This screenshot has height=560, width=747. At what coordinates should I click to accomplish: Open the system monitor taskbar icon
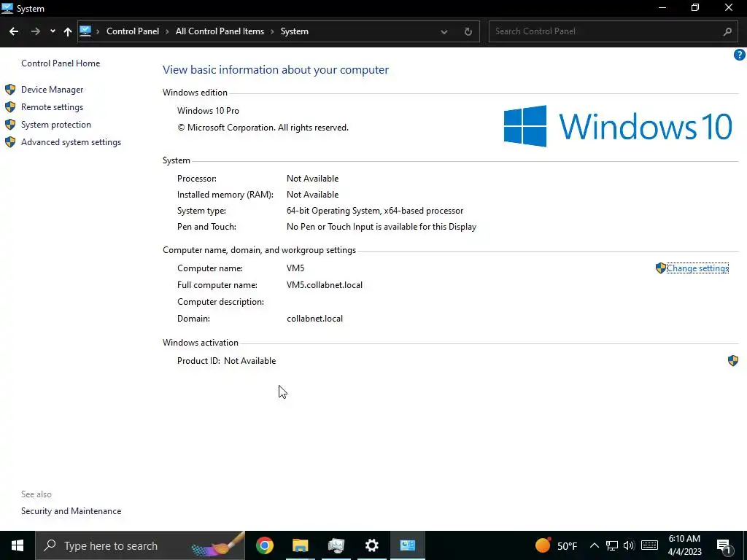coord(336,545)
